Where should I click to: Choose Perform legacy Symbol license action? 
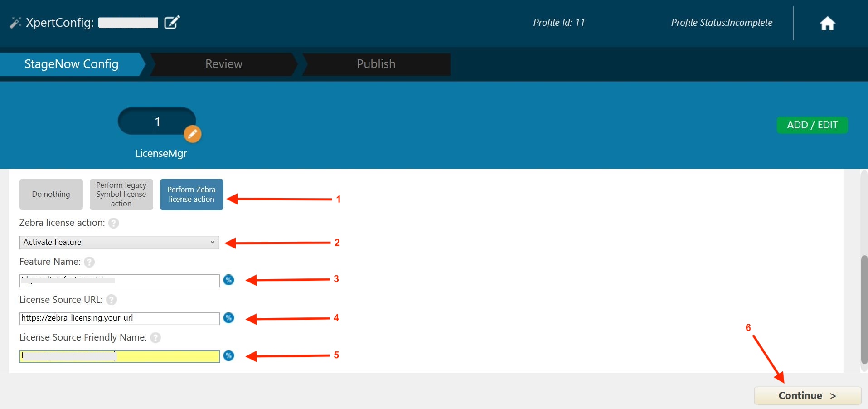point(121,195)
